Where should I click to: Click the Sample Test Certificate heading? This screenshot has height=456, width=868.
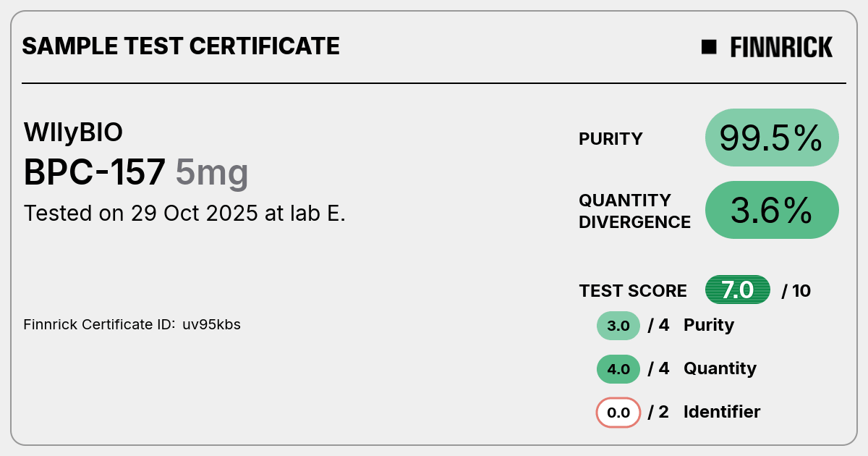(181, 46)
